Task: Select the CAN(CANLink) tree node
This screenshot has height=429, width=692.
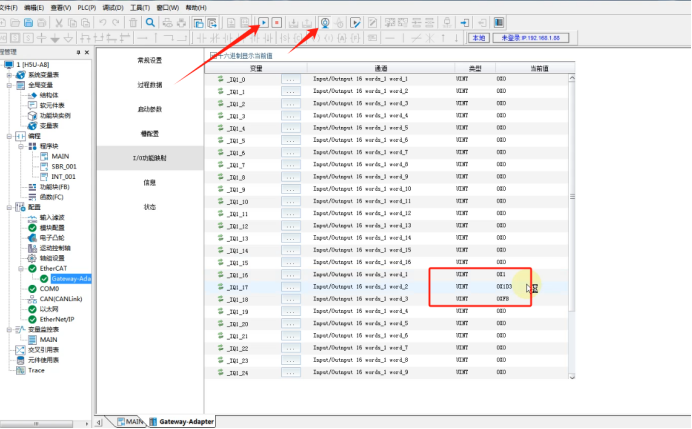Action: pyautogui.click(x=61, y=299)
